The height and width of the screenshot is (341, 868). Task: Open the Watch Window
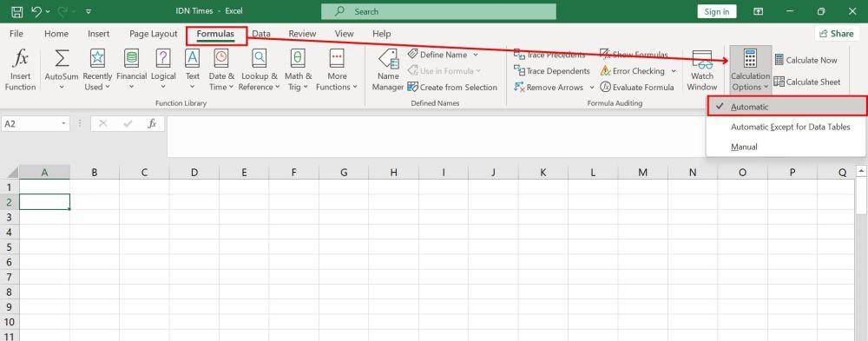[702, 69]
